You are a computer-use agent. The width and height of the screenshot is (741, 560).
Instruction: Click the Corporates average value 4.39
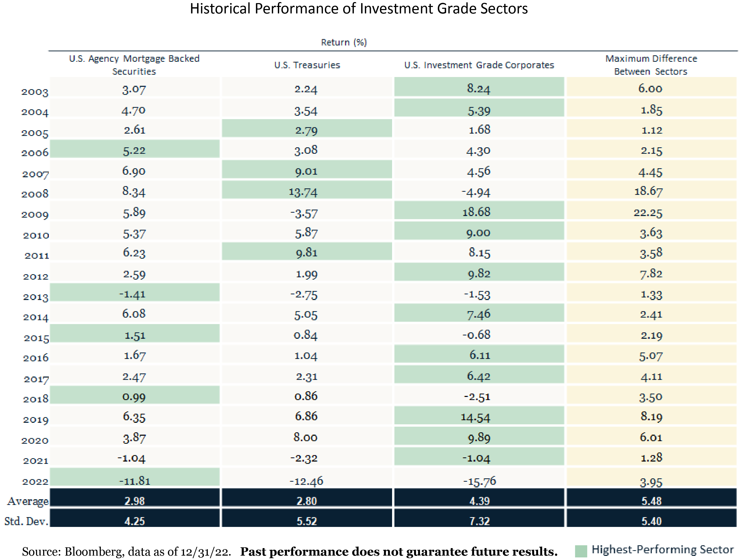click(479, 501)
